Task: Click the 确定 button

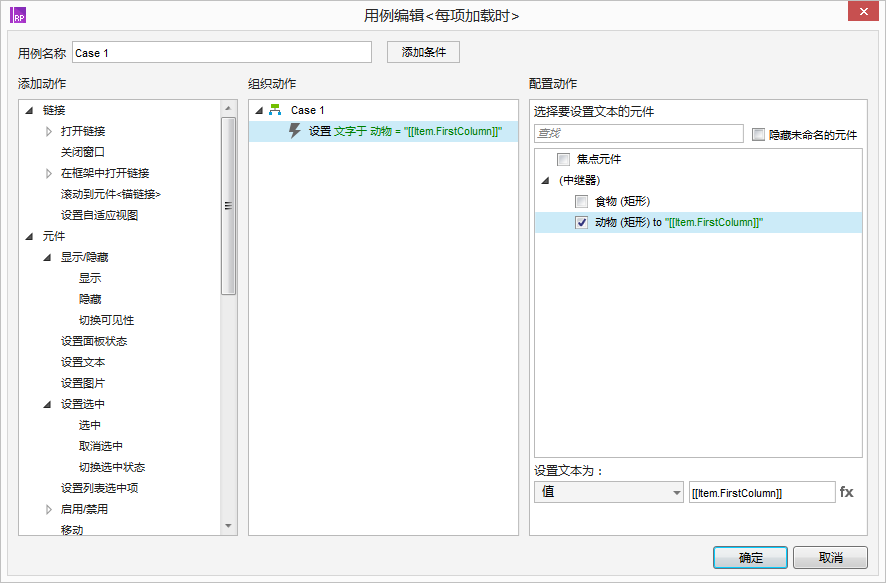Action: [x=750, y=558]
